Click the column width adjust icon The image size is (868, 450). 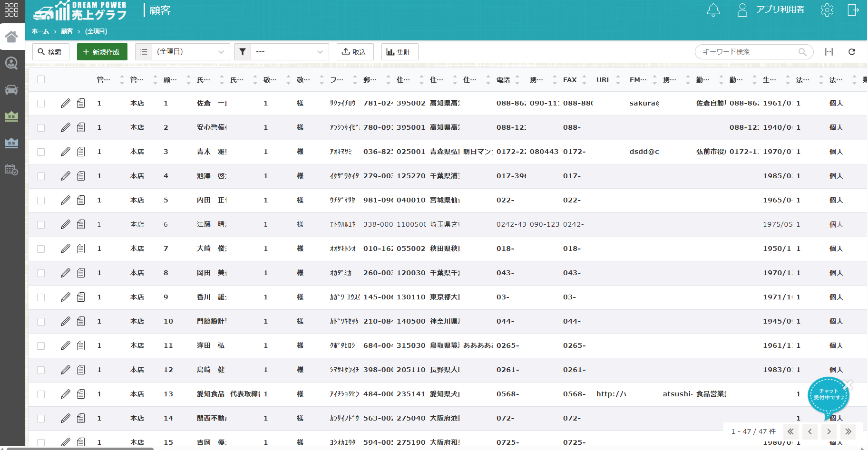tap(829, 52)
